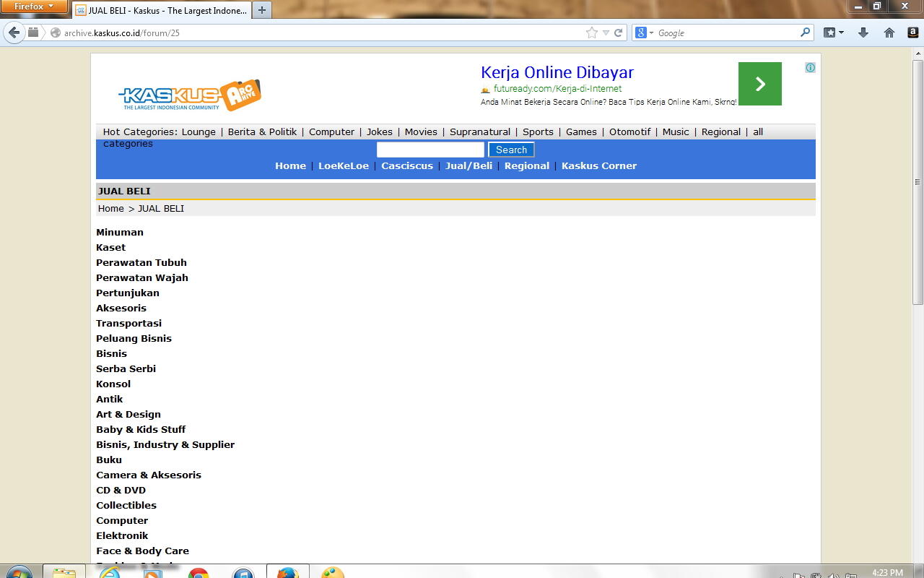
Task: Open Casciscus navigation link
Action: (x=407, y=165)
